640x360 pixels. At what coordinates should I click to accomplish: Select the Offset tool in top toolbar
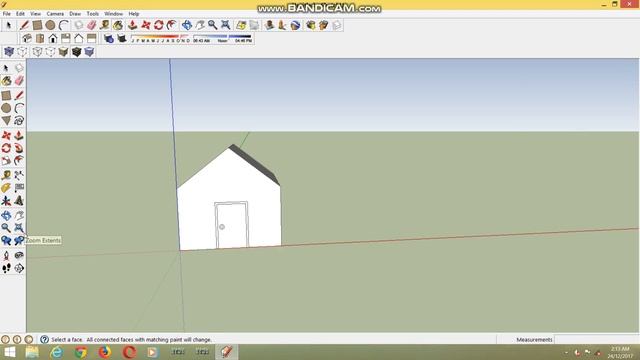click(x=172, y=25)
